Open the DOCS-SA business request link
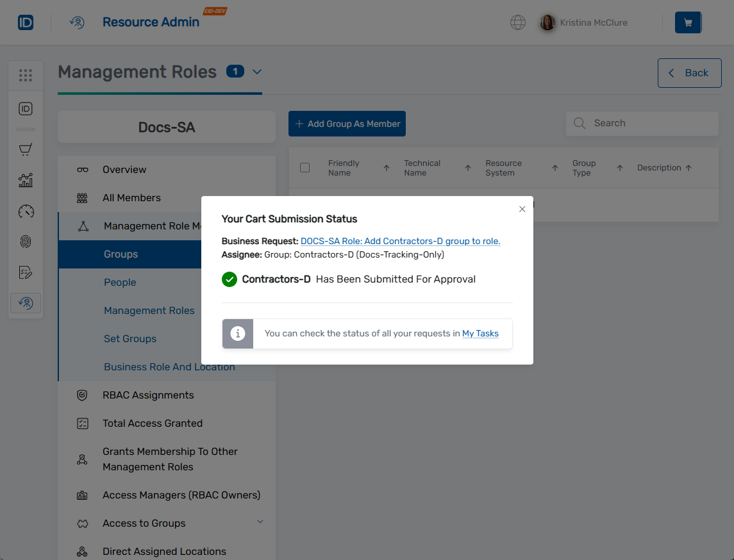 click(400, 240)
